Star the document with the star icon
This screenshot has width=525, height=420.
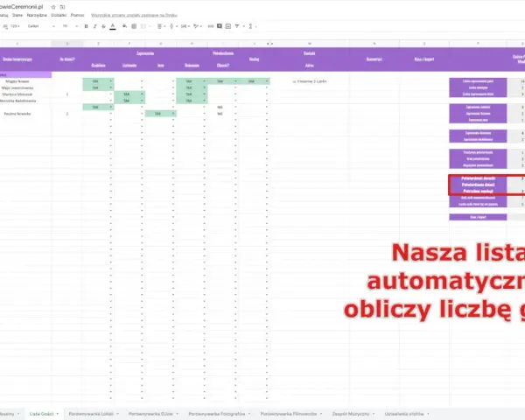[53, 7]
